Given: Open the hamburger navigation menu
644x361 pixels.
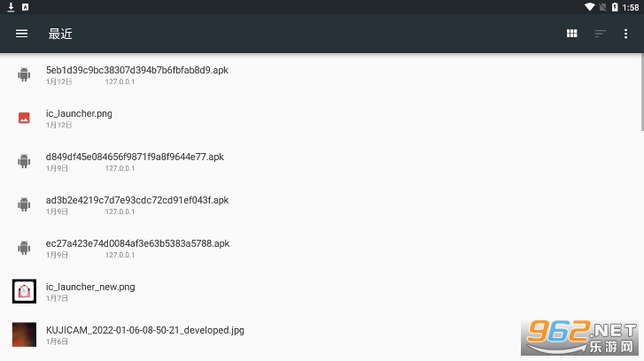Looking at the screenshot, I should [22, 34].
